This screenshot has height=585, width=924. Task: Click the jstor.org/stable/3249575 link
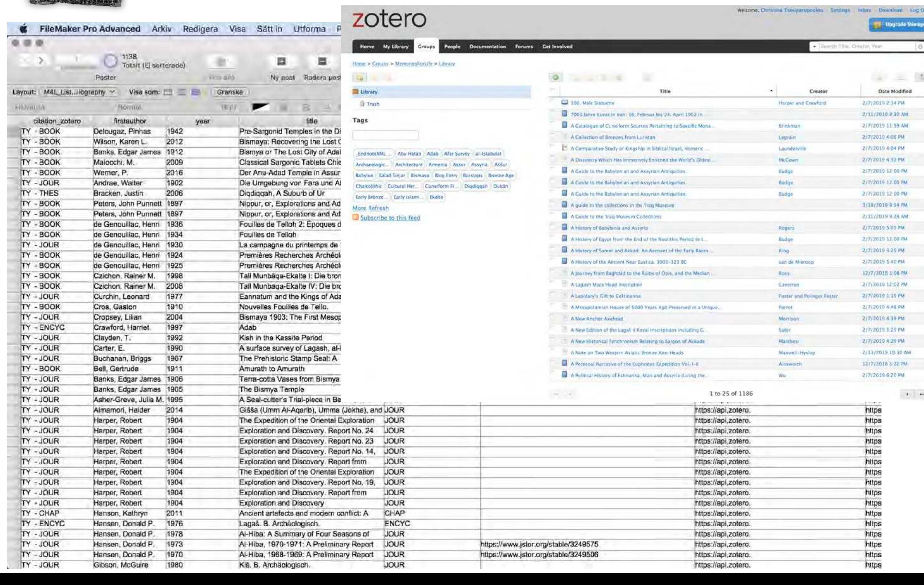pyautogui.click(x=539, y=544)
